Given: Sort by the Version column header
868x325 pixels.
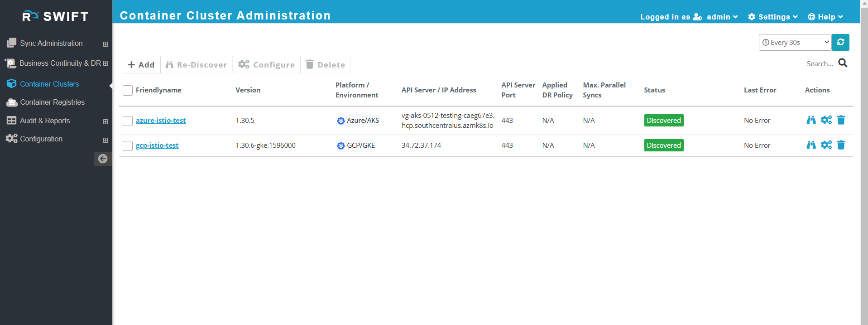Looking at the screenshot, I should tap(248, 90).
